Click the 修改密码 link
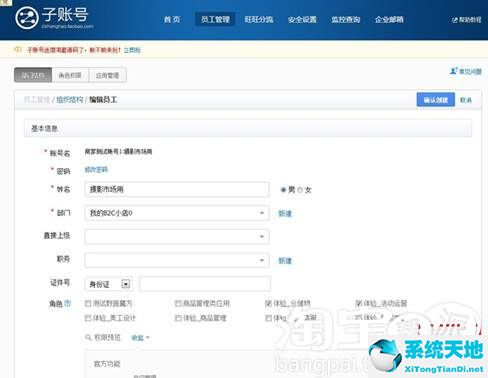The height and width of the screenshot is (378, 488). pyautogui.click(x=96, y=170)
